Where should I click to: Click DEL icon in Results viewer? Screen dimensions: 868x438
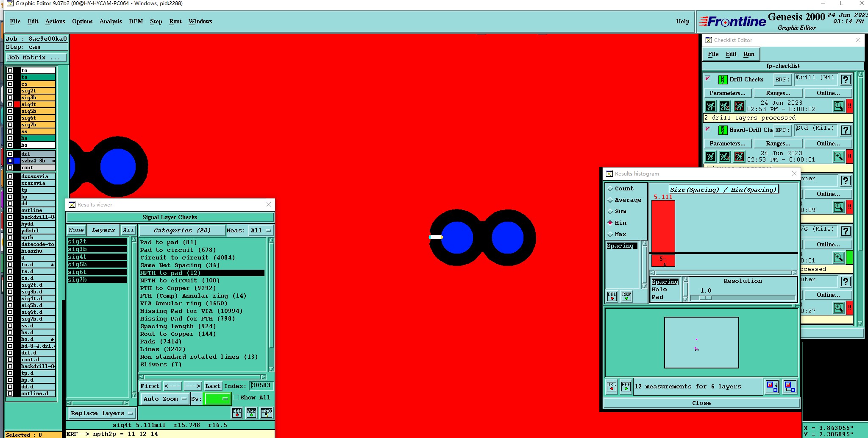pos(237,413)
